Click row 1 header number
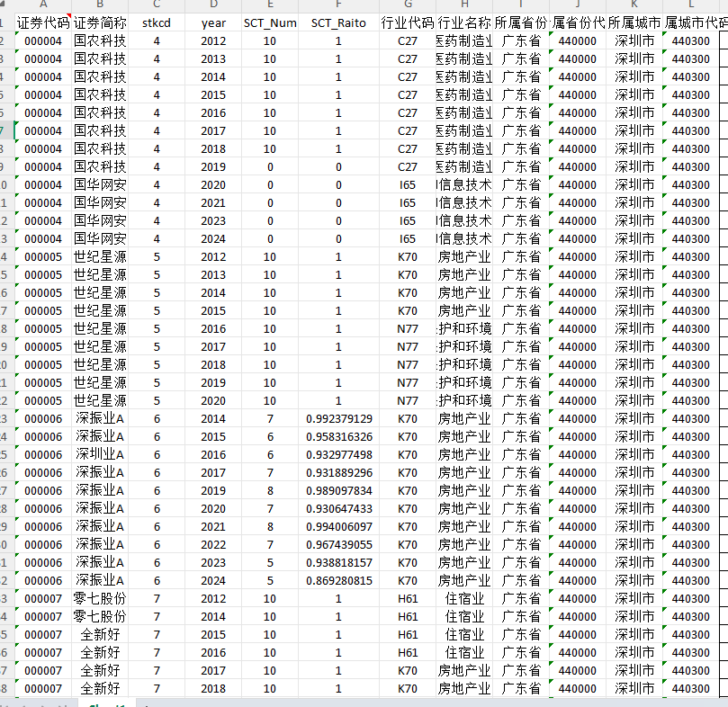This screenshot has height=707, width=728. pos(4,22)
